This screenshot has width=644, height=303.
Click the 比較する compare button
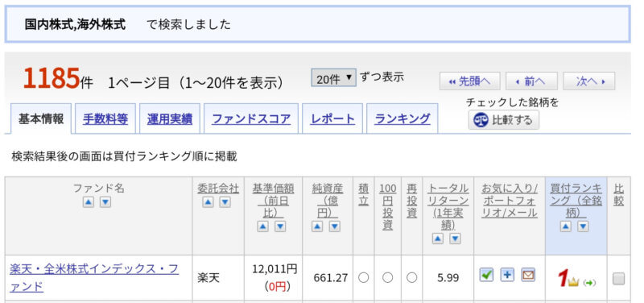[x=504, y=120]
